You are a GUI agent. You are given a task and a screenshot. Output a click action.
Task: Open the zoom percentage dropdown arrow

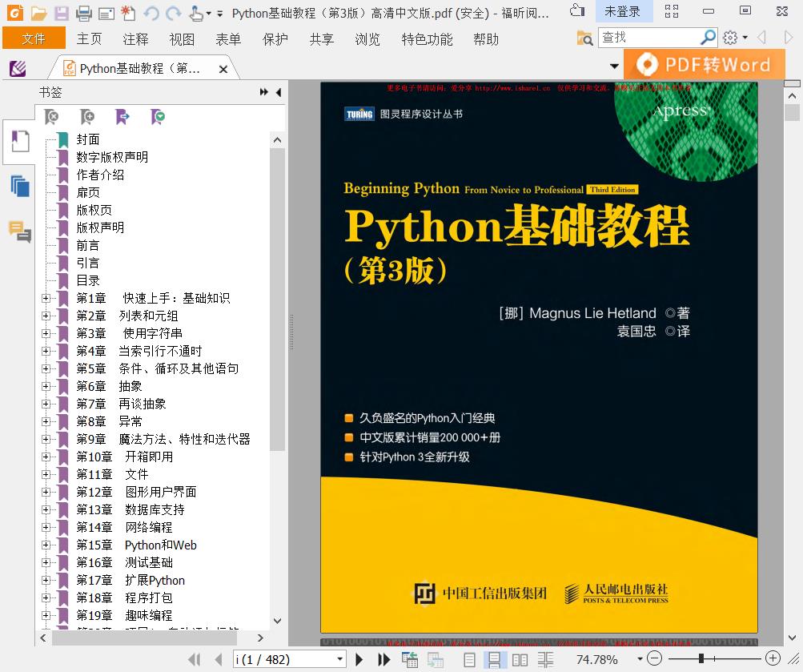[x=640, y=659]
